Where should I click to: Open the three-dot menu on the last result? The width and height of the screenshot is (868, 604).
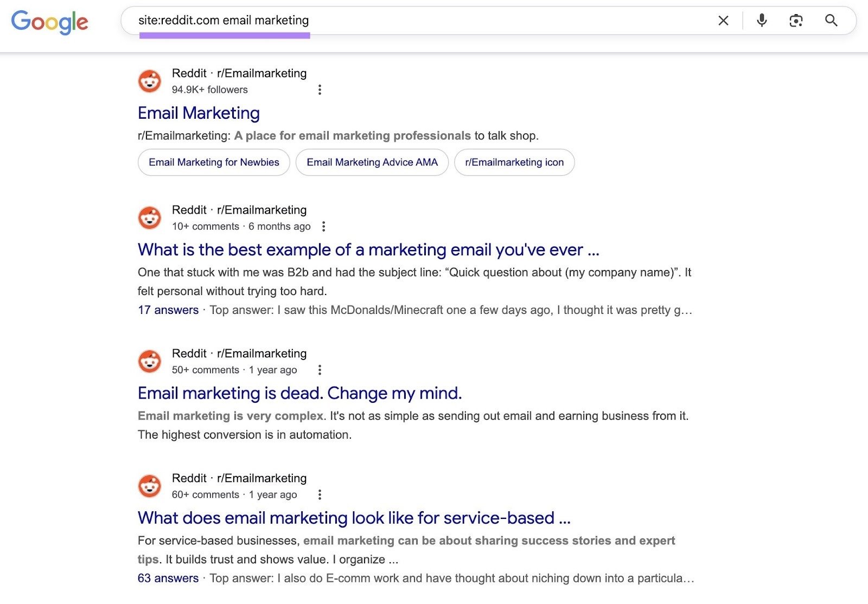coord(320,494)
